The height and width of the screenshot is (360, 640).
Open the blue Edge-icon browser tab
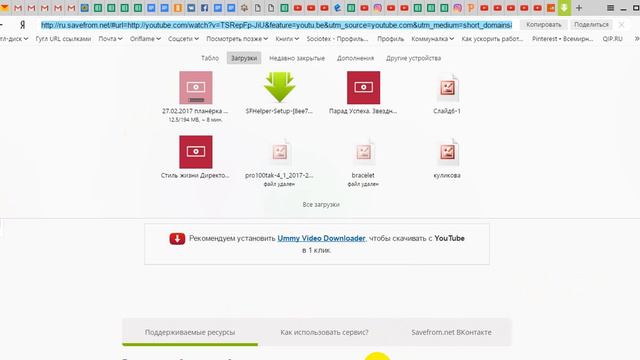[338, 7]
